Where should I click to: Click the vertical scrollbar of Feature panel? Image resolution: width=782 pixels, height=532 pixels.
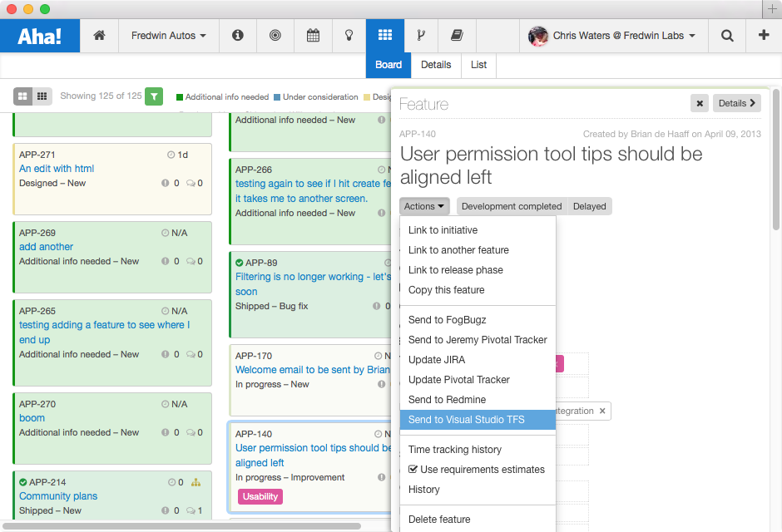point(775,160)
